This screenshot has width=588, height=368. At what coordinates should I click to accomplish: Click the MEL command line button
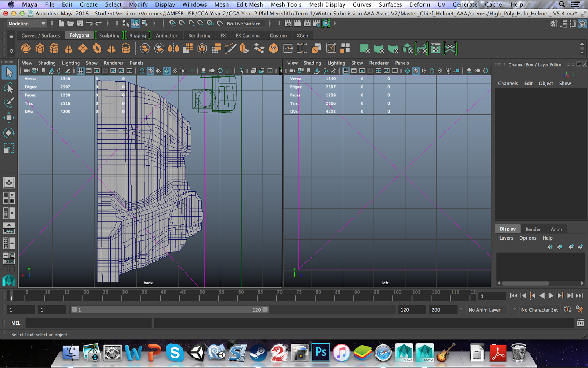coord(16,323)
